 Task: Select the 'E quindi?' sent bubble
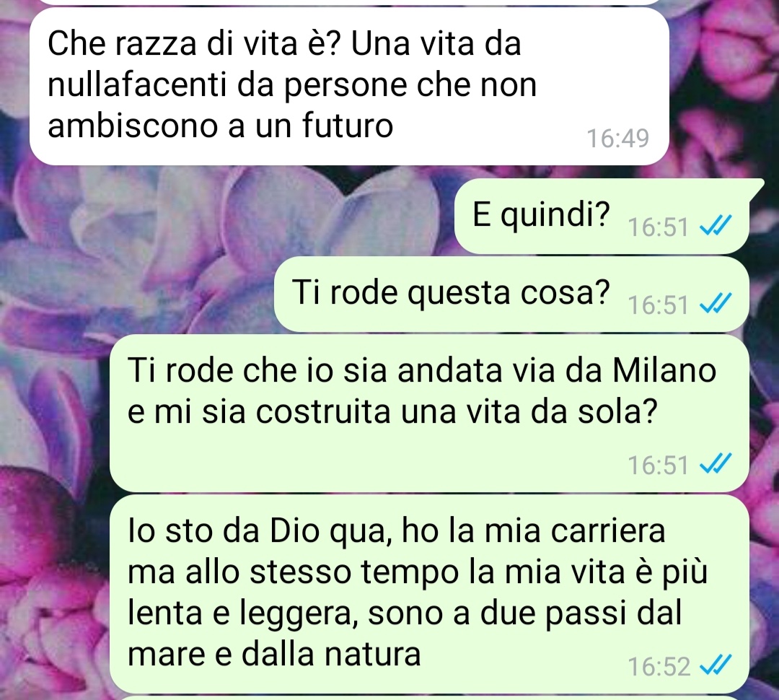click(602, 216)
